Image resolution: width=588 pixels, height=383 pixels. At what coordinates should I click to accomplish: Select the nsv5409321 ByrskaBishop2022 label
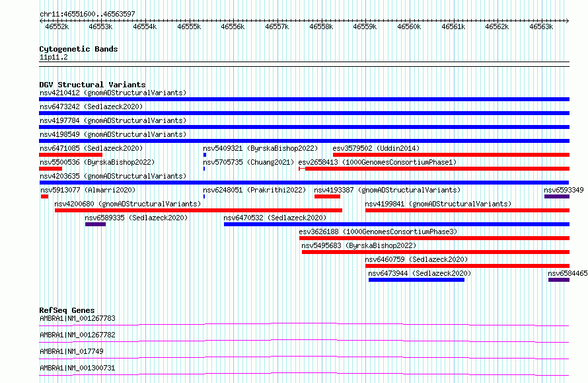pos(260,148)
